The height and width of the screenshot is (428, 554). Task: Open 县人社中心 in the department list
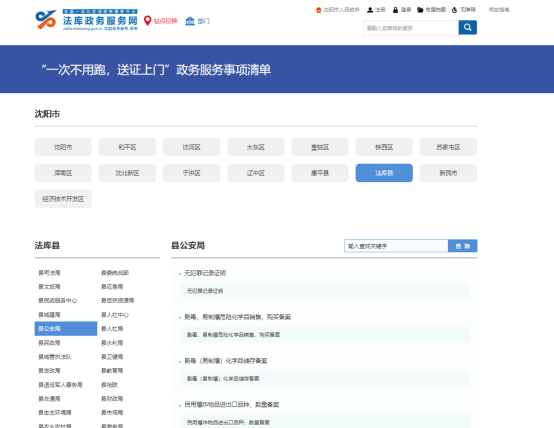(x=115, y=315)
